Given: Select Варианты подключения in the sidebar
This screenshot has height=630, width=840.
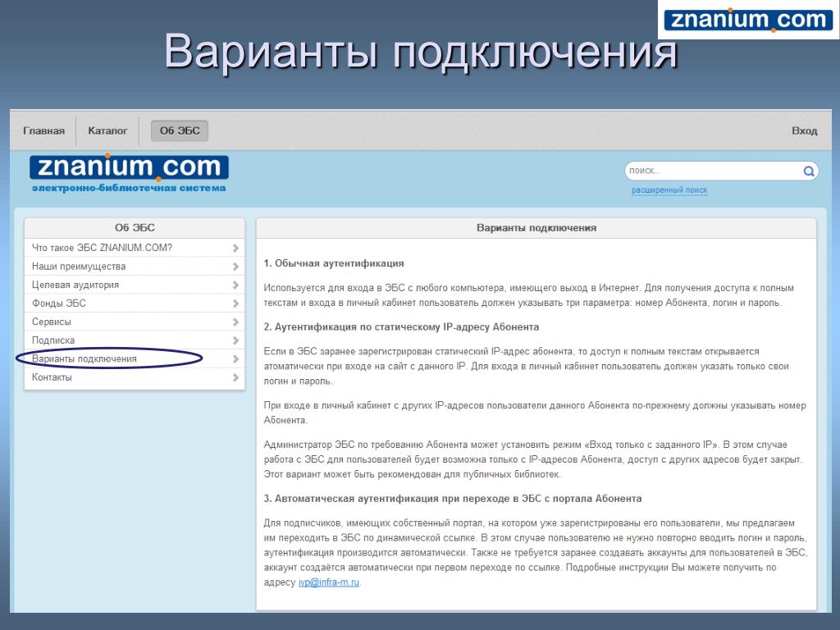Looking at the screenshot, I should pos(135,358).
